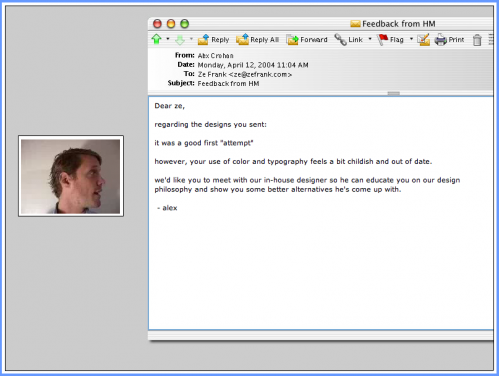Click the line about good first attempt

(204, 143)
